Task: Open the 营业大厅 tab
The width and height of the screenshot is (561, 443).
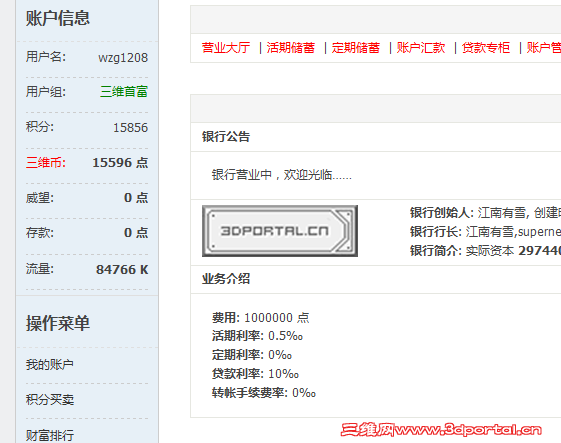Action: pos(226,48)
